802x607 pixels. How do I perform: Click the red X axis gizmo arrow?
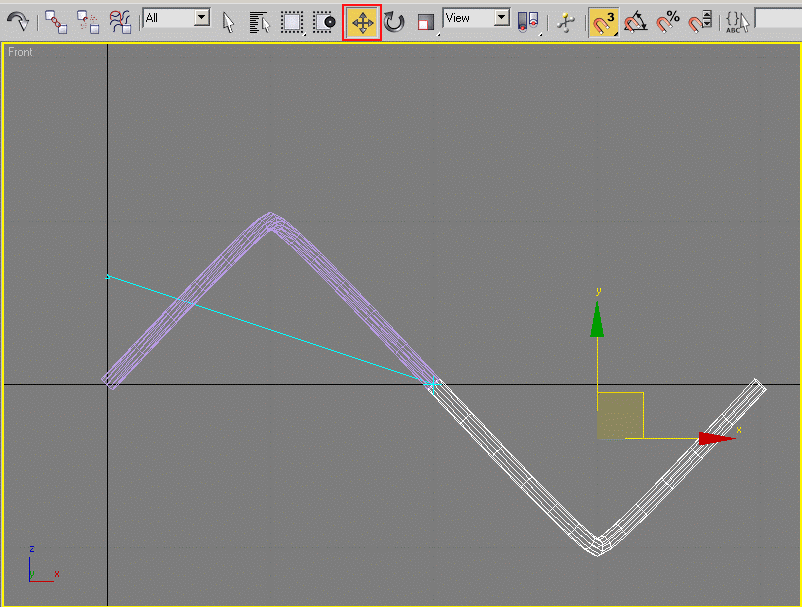pos(717,438)
